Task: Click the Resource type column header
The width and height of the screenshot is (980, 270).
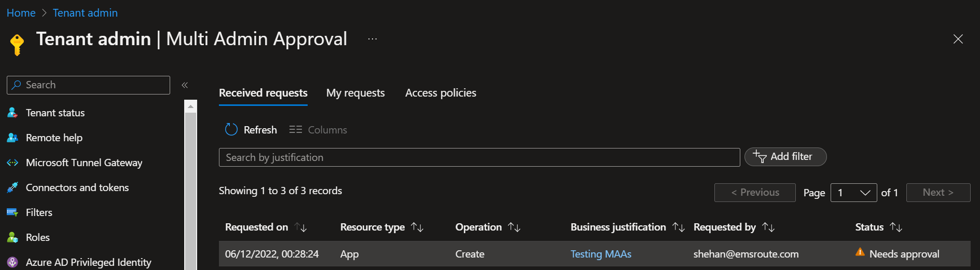Action: (x=372, y=227)
